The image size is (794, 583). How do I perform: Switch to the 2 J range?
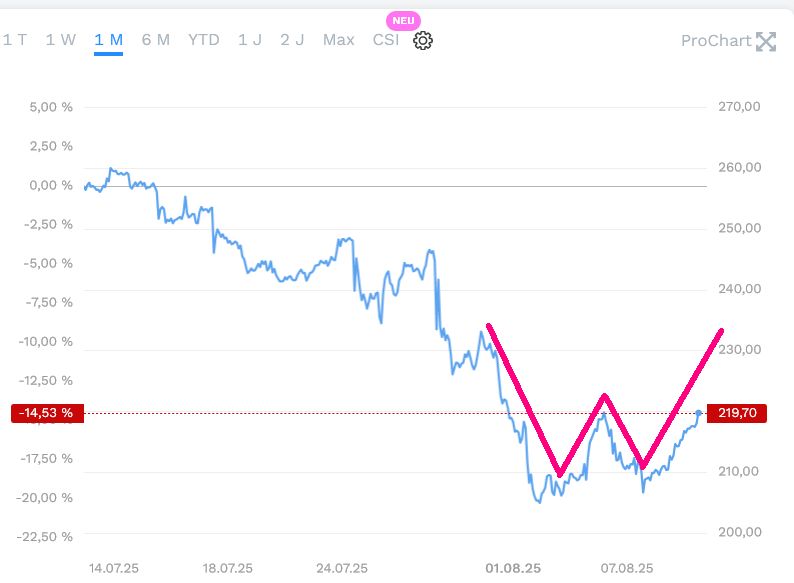[x=292, y=40]
